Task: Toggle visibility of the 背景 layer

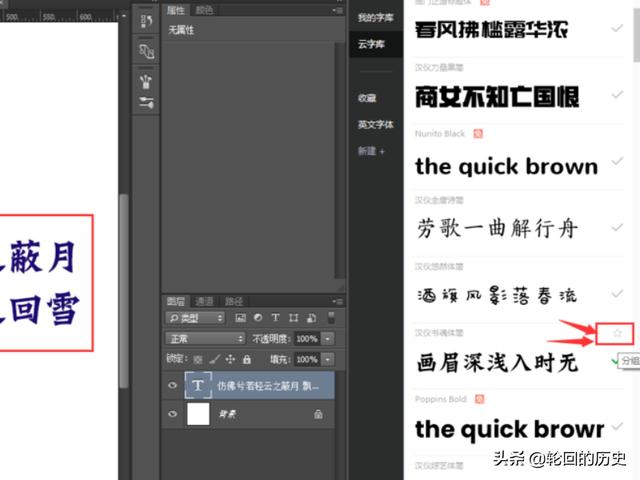Action: pos(173,414)
